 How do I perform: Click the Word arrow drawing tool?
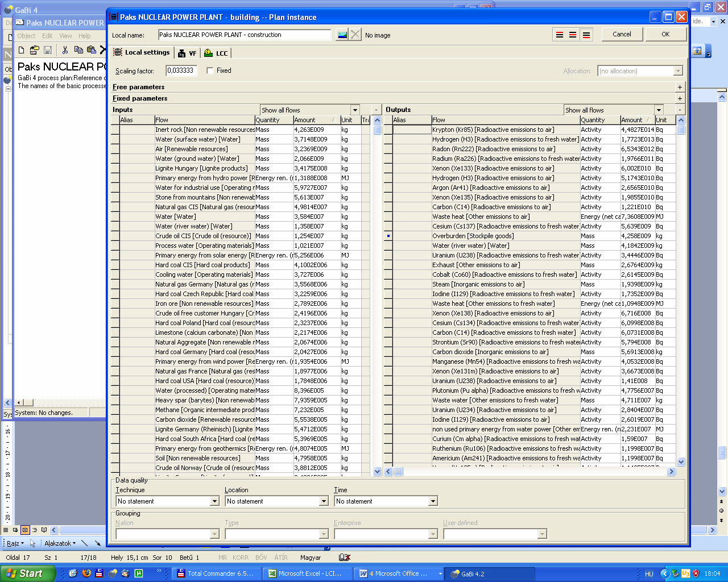[98, 543]
